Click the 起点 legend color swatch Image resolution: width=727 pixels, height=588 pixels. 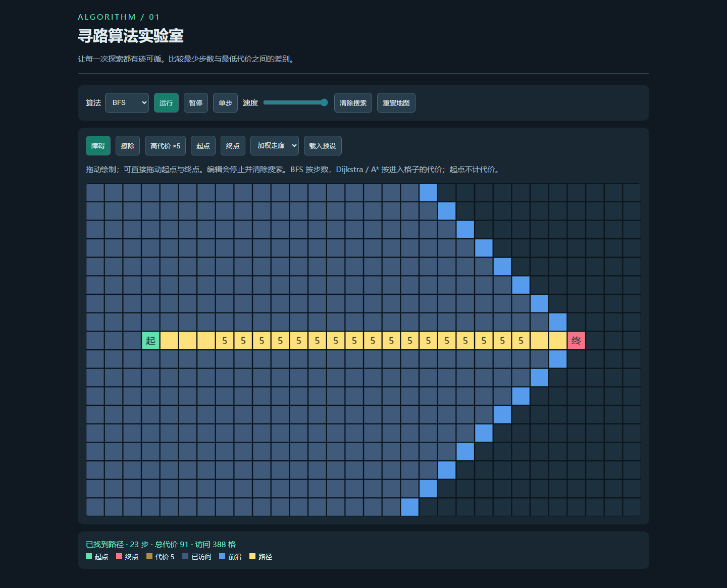point(89,557)
